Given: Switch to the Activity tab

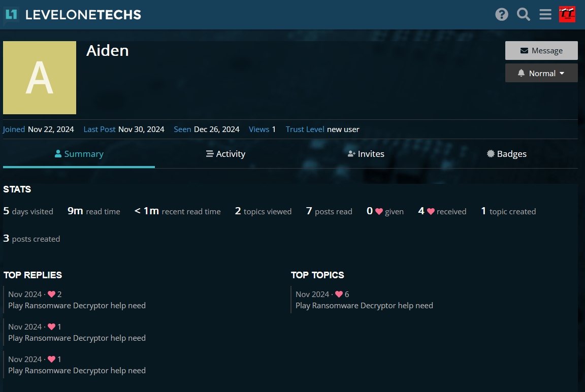Looking at the screenshot, I should pos(225,153).
